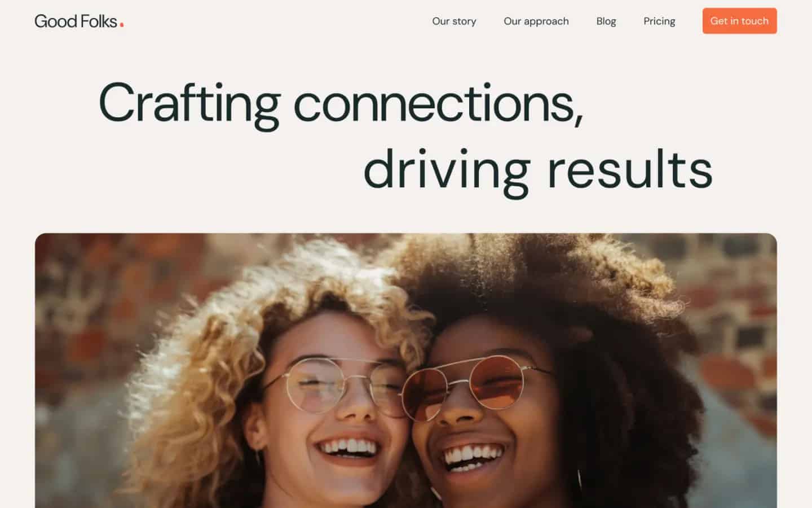The width and height of the screenshot is (812, 508).
Task: View the Pricing page
Action: (x=659, y=21)
